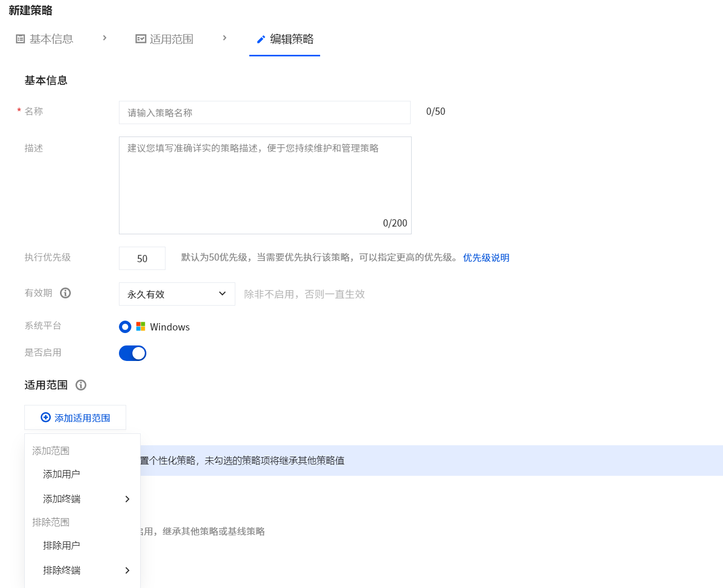Click the Windows logo icon
Screen dimensions: 723x588
click(x=141, y=326)
